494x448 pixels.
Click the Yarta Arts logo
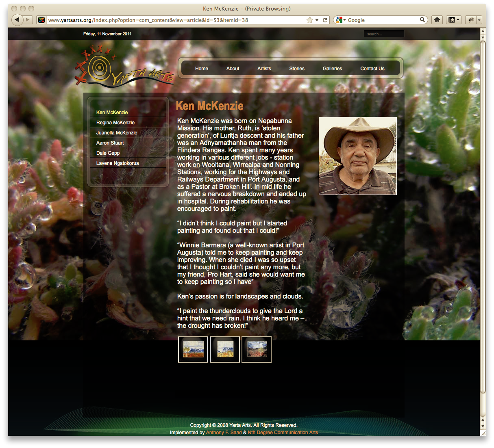point(124,67)
